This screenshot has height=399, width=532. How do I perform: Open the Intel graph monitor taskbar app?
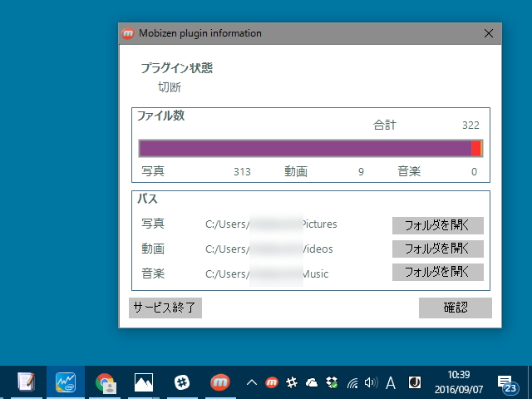point(66,382)
